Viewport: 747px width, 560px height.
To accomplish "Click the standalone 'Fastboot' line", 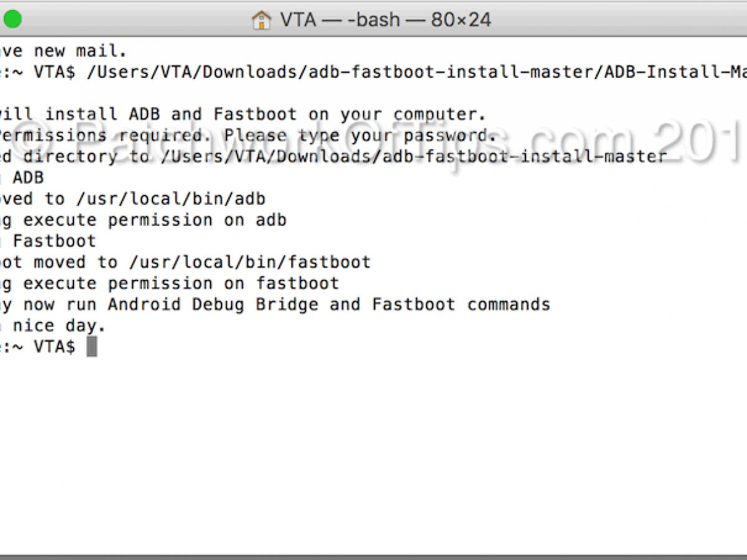I will point(55,241).
